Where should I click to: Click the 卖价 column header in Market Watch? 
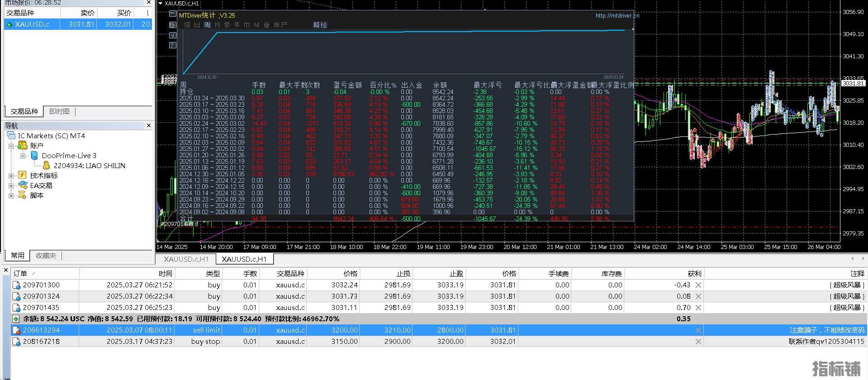[x=79, y=13]
